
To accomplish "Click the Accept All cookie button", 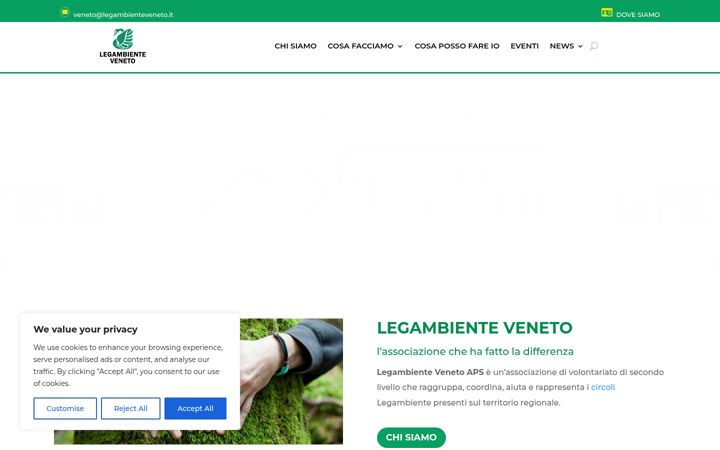I will pyautogui.click(x=195, y=408).
